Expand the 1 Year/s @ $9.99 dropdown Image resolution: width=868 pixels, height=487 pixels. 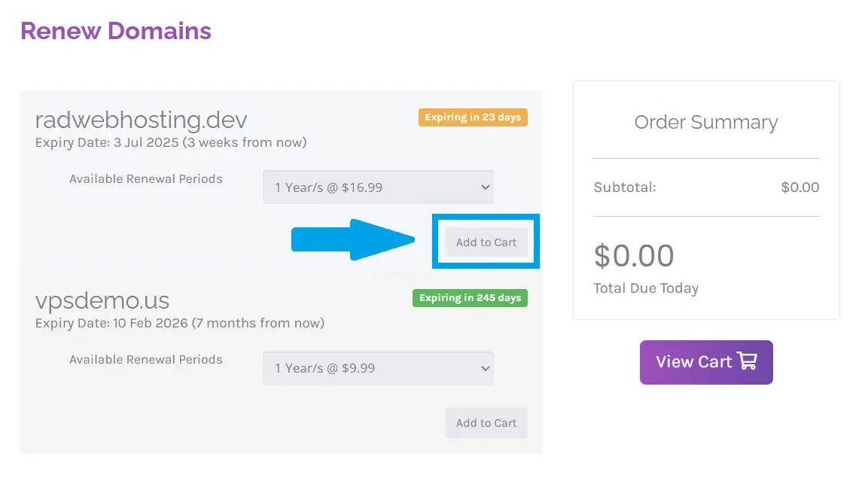(378, 368)
